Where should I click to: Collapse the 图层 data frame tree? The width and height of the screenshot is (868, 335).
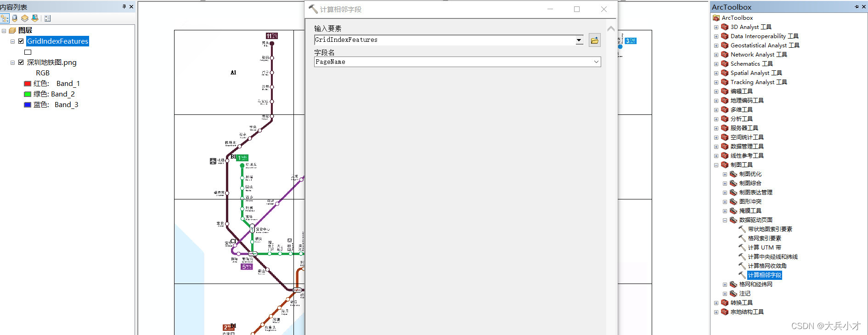(4, 31)
